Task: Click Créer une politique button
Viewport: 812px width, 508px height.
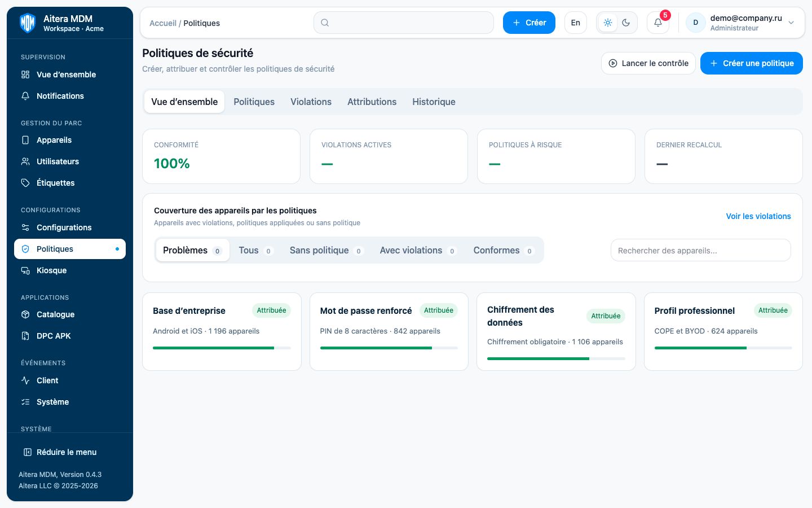Action: [x=752, y=63]
